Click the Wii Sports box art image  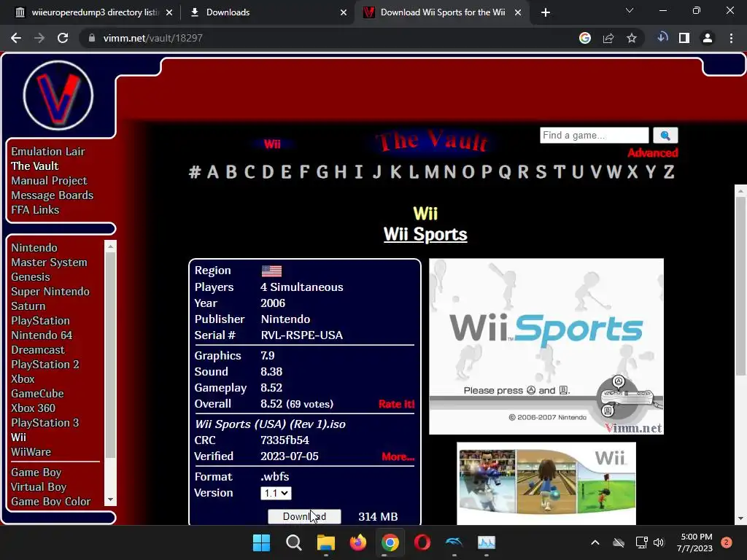tap(546, 483)
